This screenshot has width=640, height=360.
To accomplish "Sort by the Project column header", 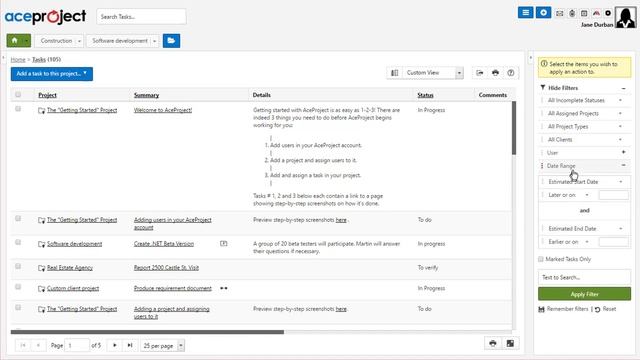I will 47,95.
